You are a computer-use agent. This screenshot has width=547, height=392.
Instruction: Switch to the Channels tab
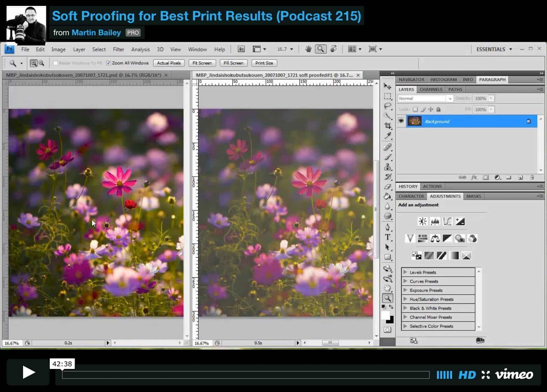point(431,89)
